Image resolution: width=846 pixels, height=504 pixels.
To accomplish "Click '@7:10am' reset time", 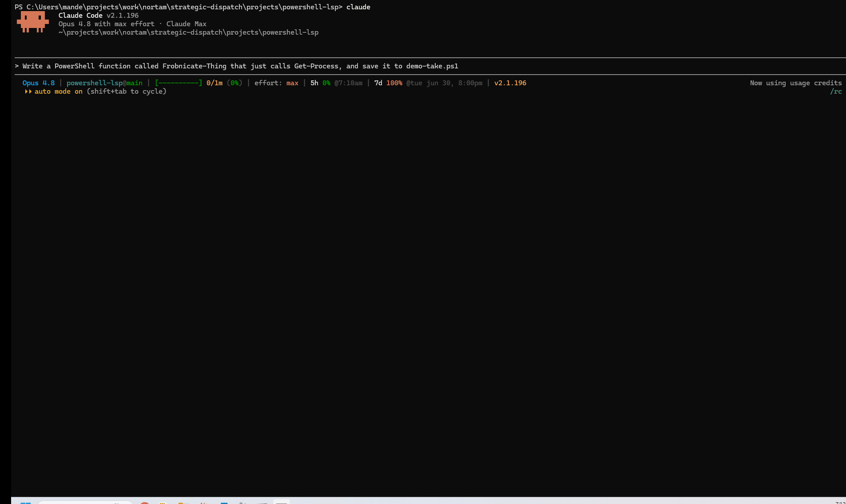I will click(x=348, y=83).
